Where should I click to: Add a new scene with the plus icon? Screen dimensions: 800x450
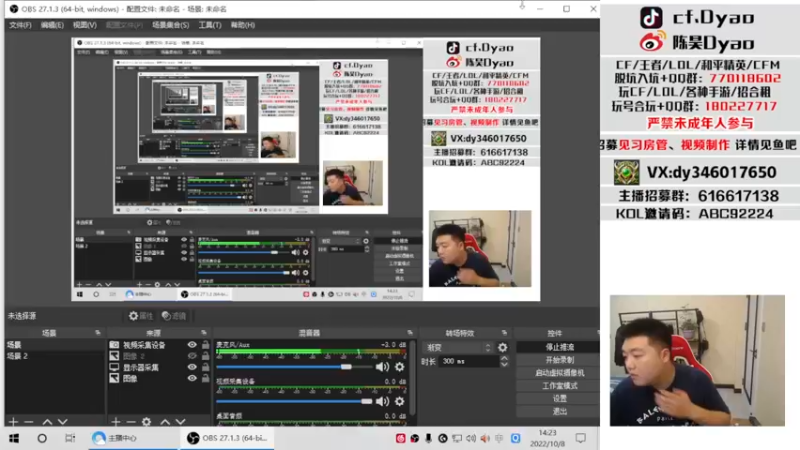click(x=13, y=422)
